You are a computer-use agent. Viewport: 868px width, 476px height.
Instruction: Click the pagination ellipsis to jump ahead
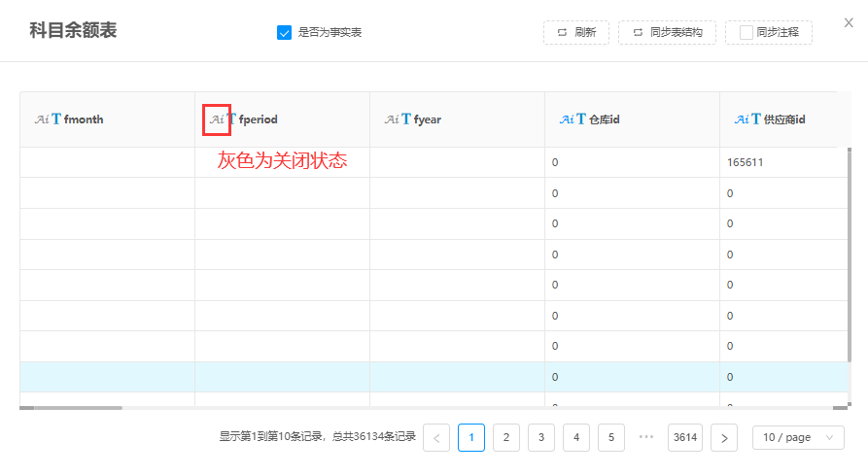pos(646,437)
